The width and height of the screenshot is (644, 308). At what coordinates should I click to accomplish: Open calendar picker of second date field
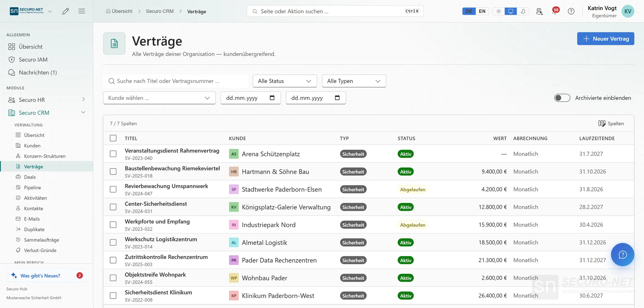(x=337, y=98)
